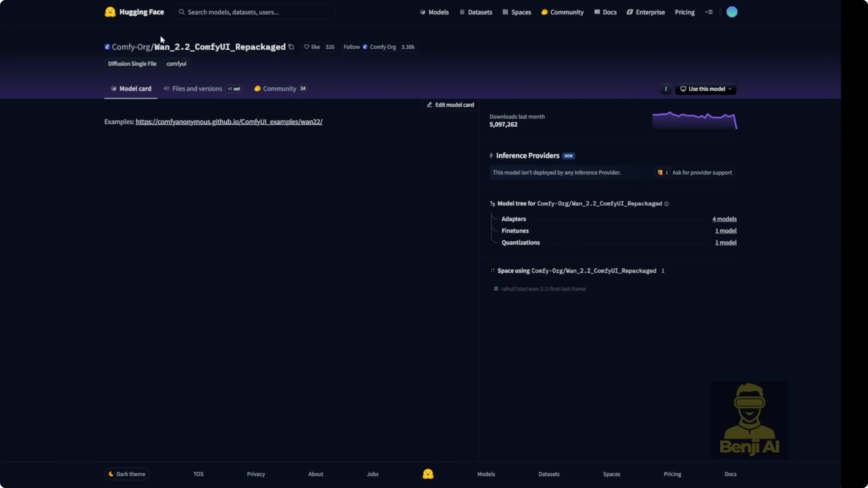Expand the Use this model dropdown
The width and height of the screenshot is (868, 488).
705,89
